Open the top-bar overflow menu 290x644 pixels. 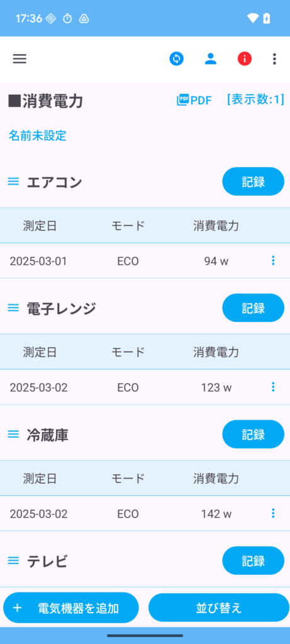pyautogui.click(x=274, y=58)
